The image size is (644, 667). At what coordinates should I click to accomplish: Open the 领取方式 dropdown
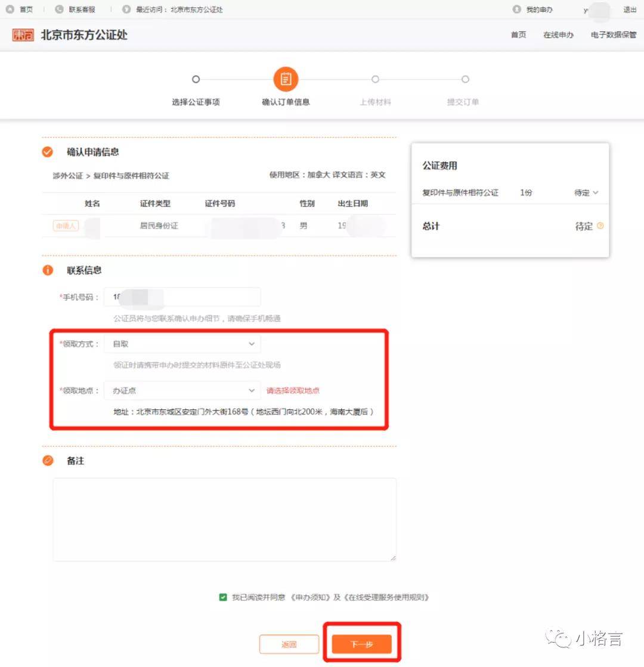pyautogui.click(x=182, y=344)
